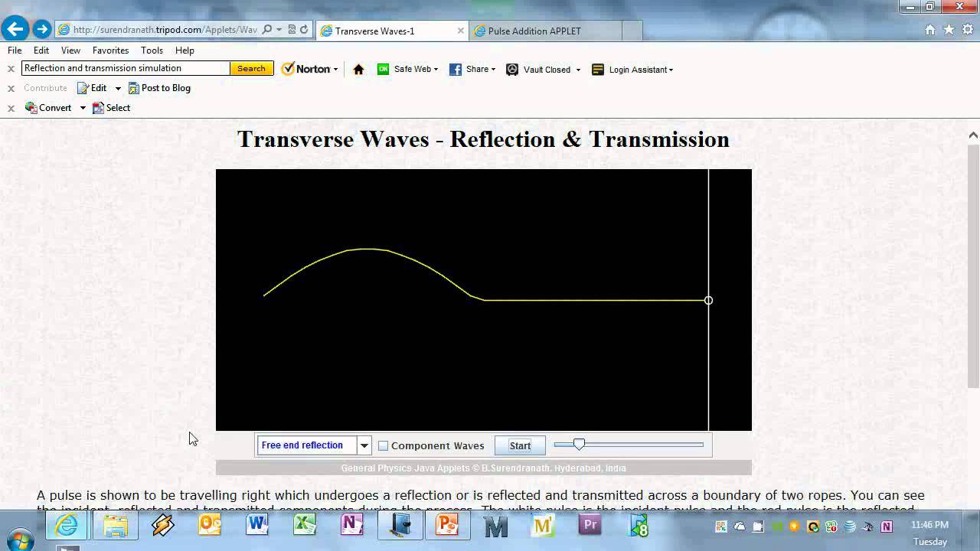Expand the Vault Closed dropdown arrow
Image resolution: width=980 pixels, height=551 pixels.
[x=578, y=70]
